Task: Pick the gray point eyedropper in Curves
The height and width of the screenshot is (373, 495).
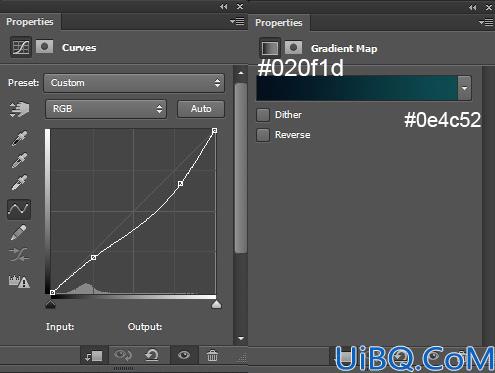Action: coord(19,161)
